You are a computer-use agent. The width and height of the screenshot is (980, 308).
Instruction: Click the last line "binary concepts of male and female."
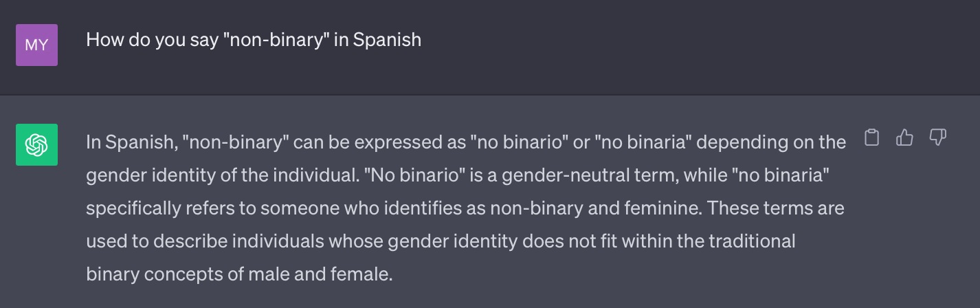coord(239,274)
